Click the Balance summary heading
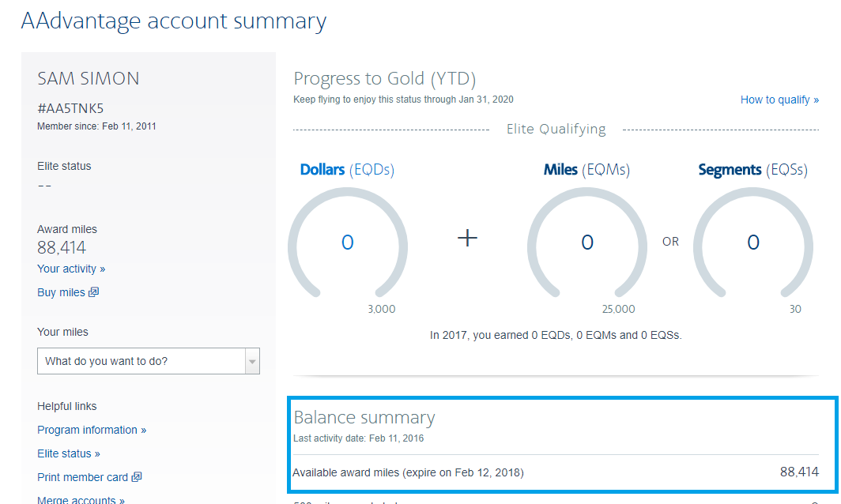The width and height of the screenshot is (841, 504). [364, 417]
